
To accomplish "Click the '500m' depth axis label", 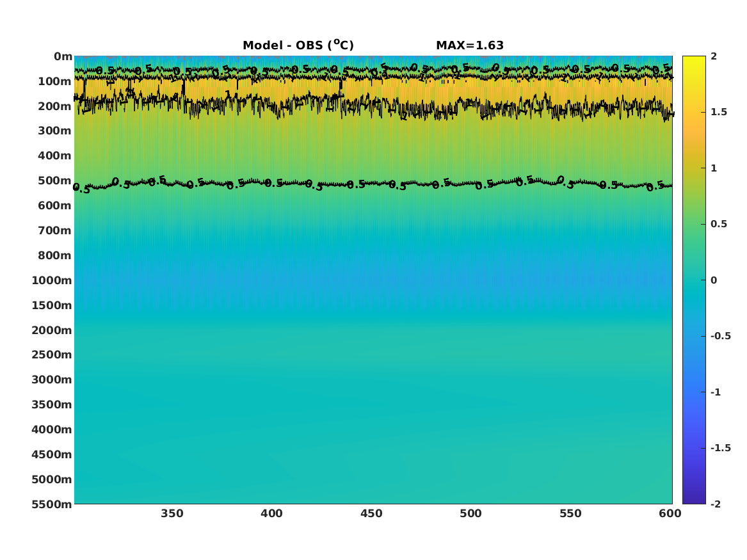I will (55, 181).
